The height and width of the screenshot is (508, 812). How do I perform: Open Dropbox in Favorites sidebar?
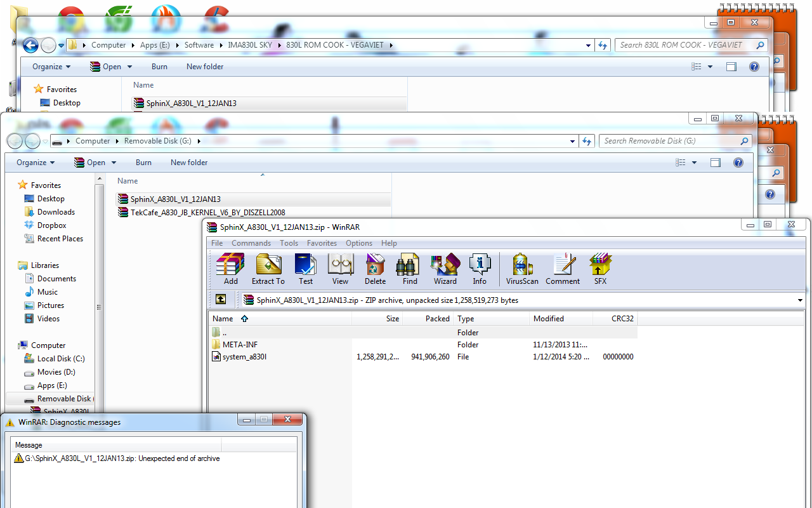(51, 225)
